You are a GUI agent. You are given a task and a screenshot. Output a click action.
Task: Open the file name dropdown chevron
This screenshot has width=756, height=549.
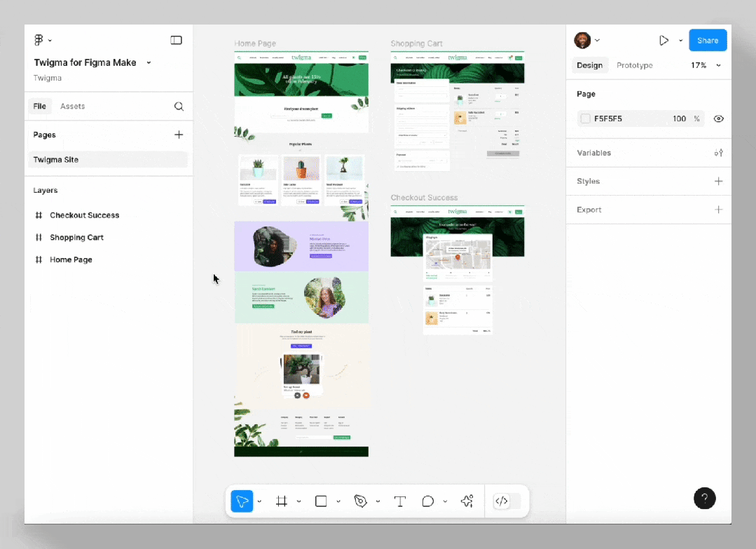click(x=149, y=62)
